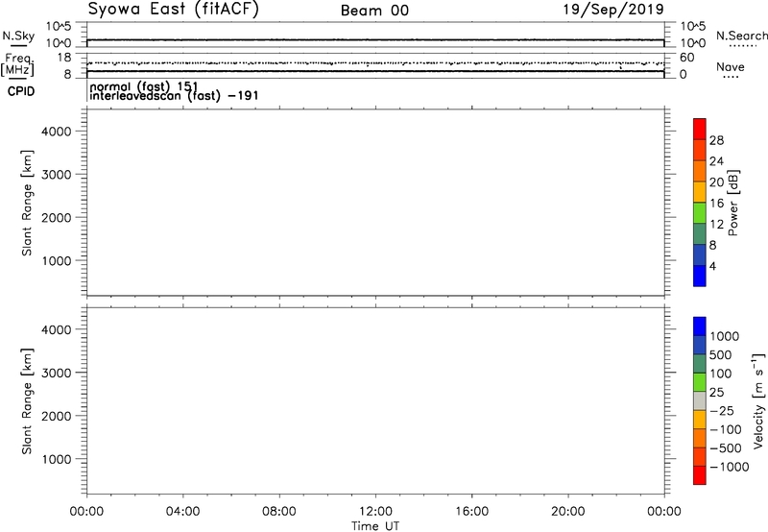Select the 20:00 tick label on the time axis
The image size is (768, 532).
coord(567,511)
